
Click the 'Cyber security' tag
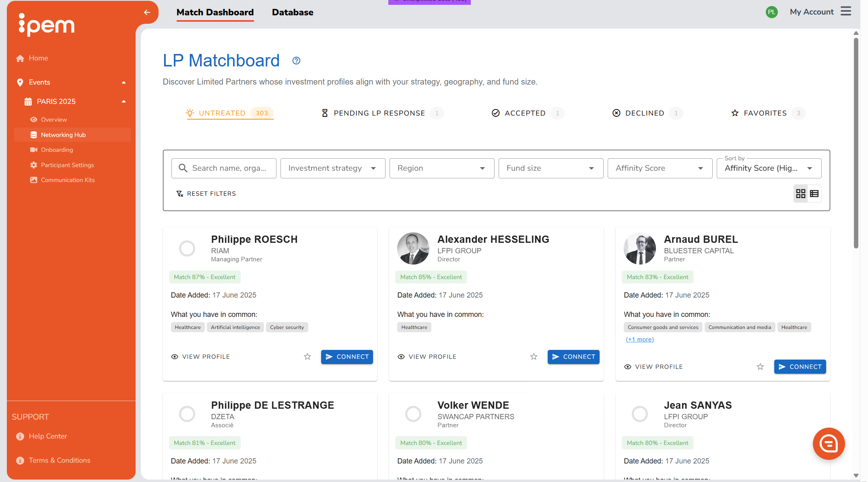point(287,327)
